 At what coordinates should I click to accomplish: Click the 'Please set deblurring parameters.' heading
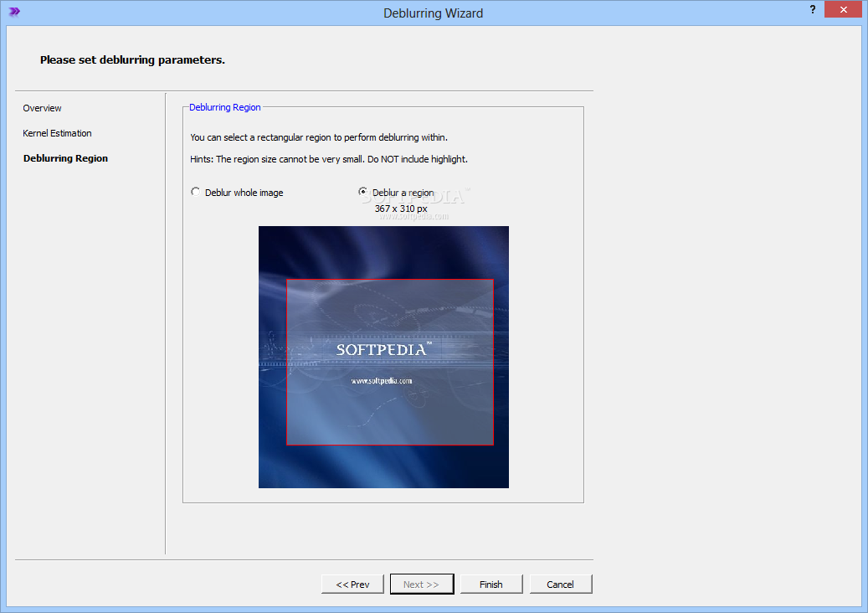[132, 59]
